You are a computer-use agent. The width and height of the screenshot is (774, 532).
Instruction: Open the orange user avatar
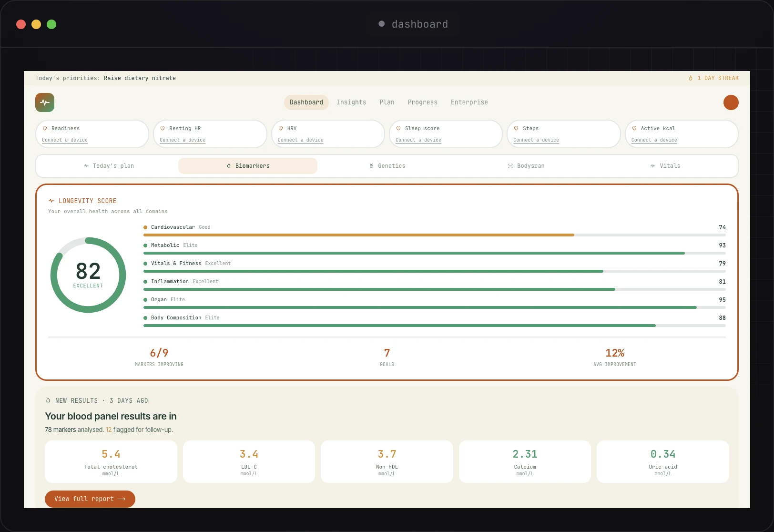coord(731,102)
